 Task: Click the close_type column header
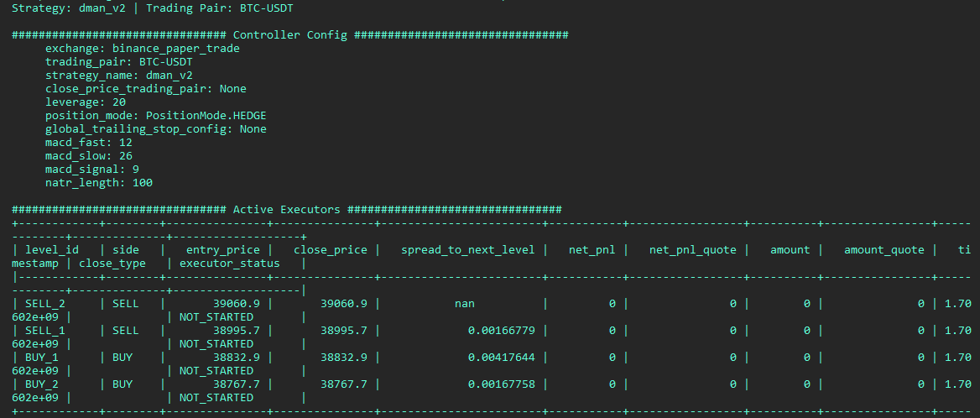pyautogui.click(x=112, y=264)
